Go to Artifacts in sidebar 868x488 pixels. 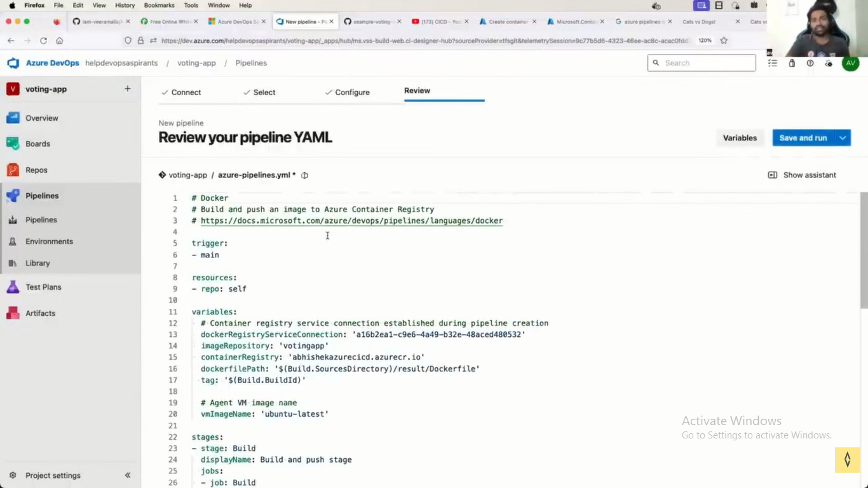(39, 313)
